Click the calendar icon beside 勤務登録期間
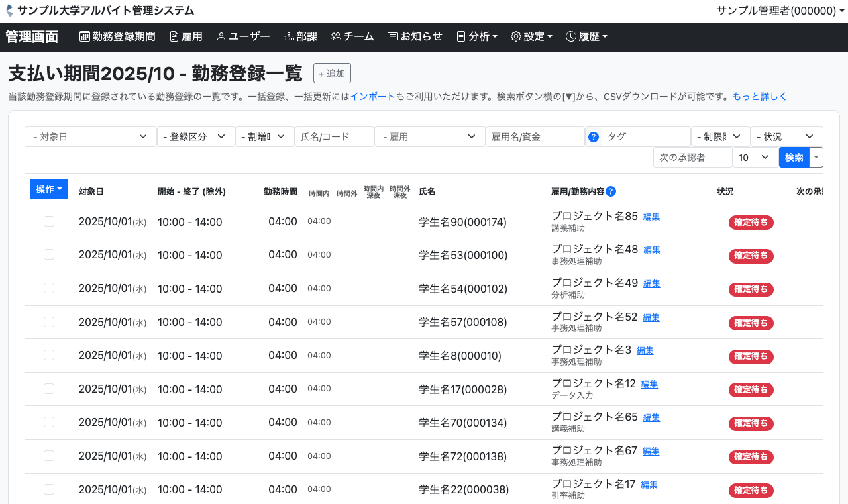The image size is (848, 504). tap(85, 37)
